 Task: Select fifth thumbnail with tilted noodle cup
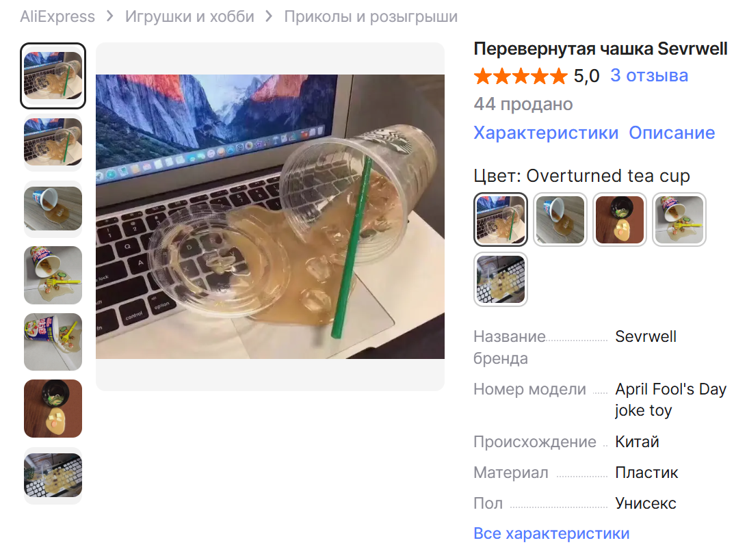[53, 342]
